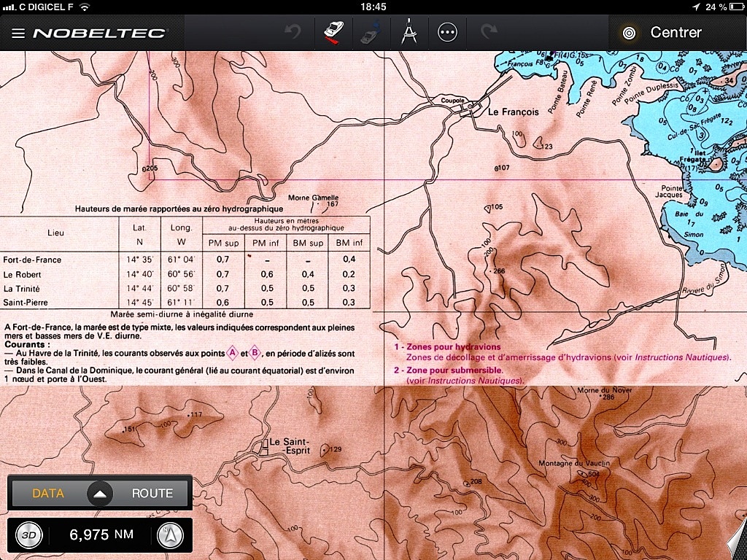
Task: Tap the PM inf column header
Action: pyautogui.click(x=266, y=244)
